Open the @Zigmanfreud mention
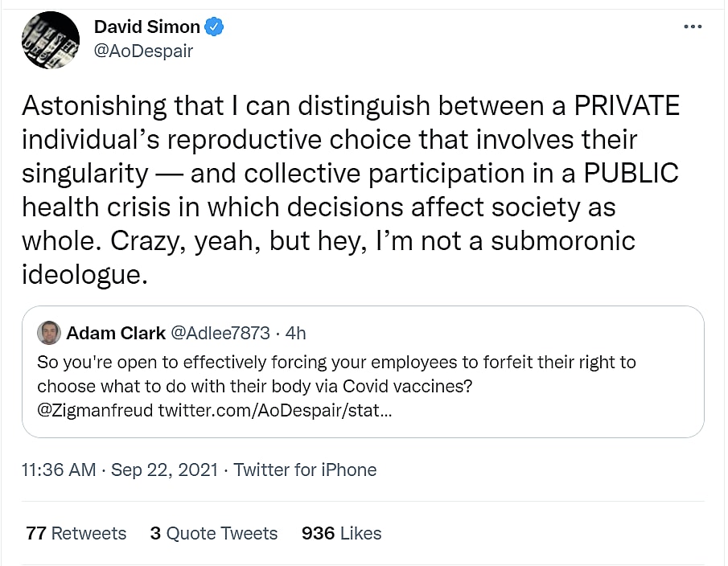Image resolution: width=728 pixels, height=566 pixels. click(95, 411)
